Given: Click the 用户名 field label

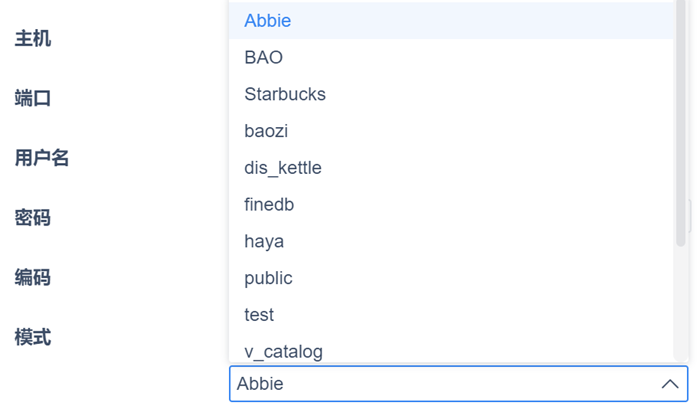Looking at the screenshot, I should (42, 157).
